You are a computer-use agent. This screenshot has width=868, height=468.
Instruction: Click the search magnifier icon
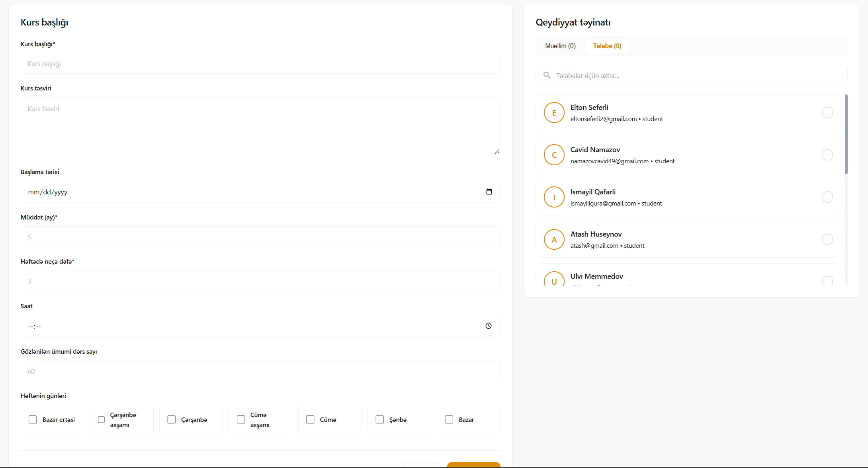[x=547, y=75]
